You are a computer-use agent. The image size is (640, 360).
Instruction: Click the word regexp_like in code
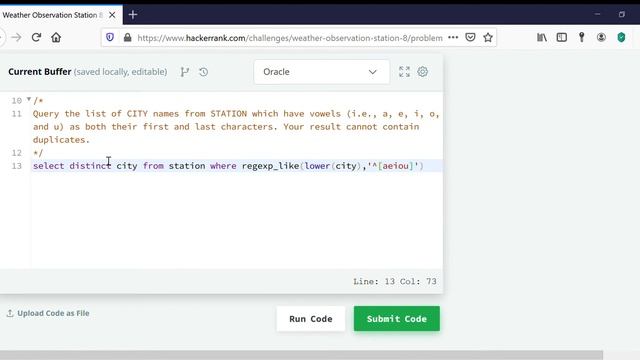(270, 166)
